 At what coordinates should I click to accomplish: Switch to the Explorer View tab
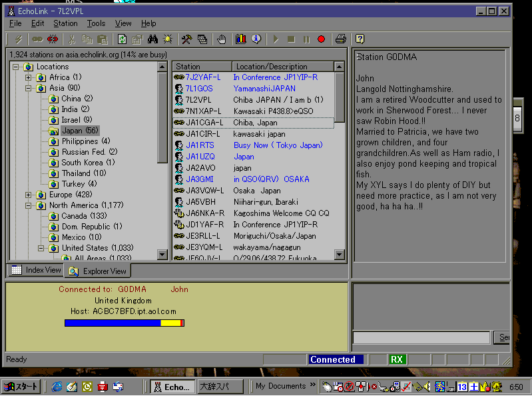[x=98, y=271]
